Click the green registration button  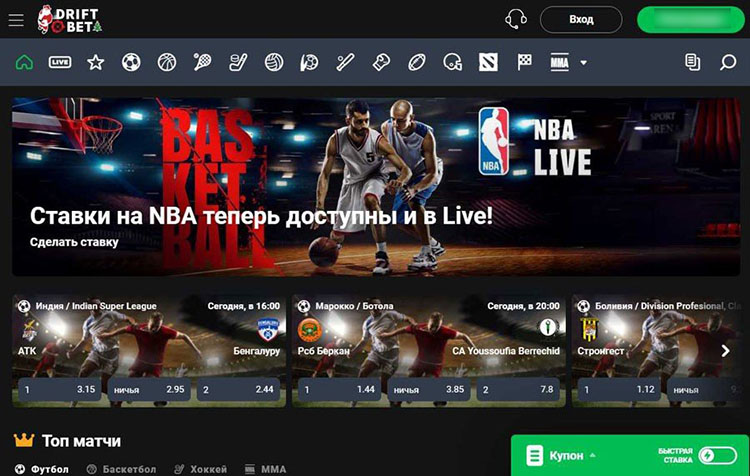[691, 20]
